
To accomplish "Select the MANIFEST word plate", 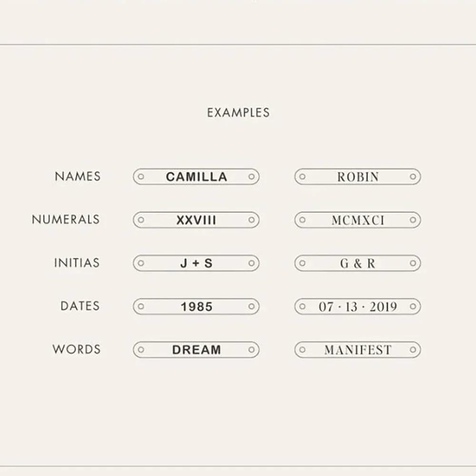I will pos(358,350).
